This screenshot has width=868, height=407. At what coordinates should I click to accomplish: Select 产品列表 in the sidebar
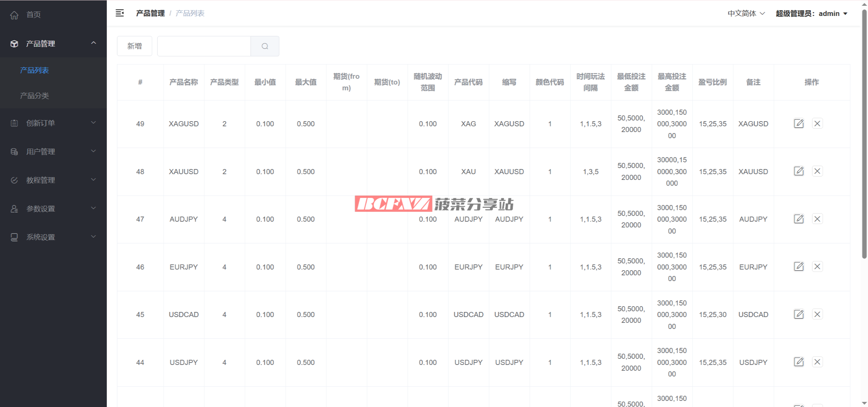coord(34,70)
